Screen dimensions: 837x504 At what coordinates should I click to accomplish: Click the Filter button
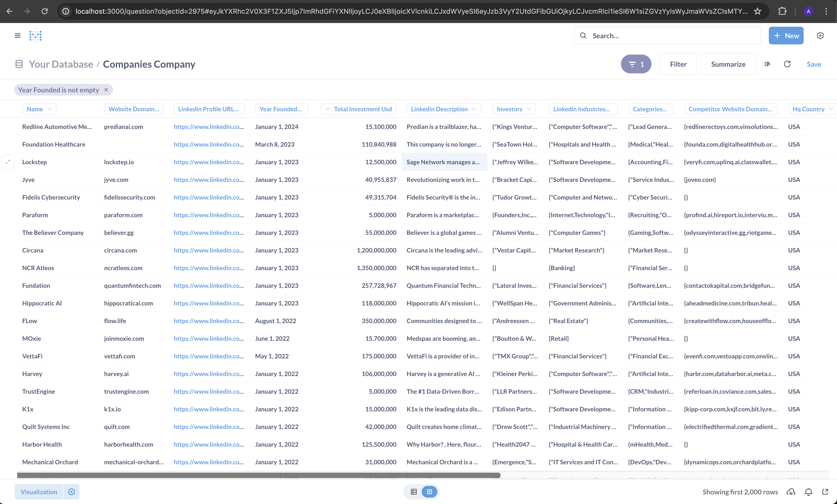click(678, 64)
